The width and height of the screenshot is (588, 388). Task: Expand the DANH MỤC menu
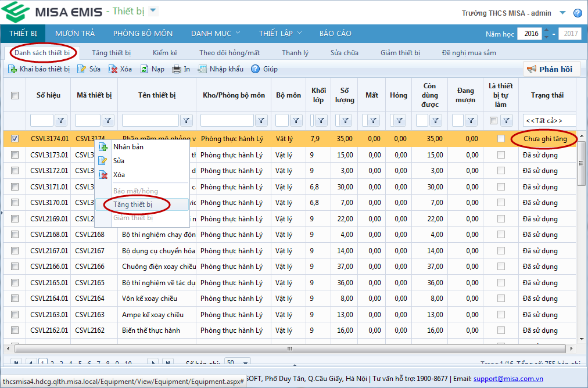pyautogui.click(x=216, y=33)
